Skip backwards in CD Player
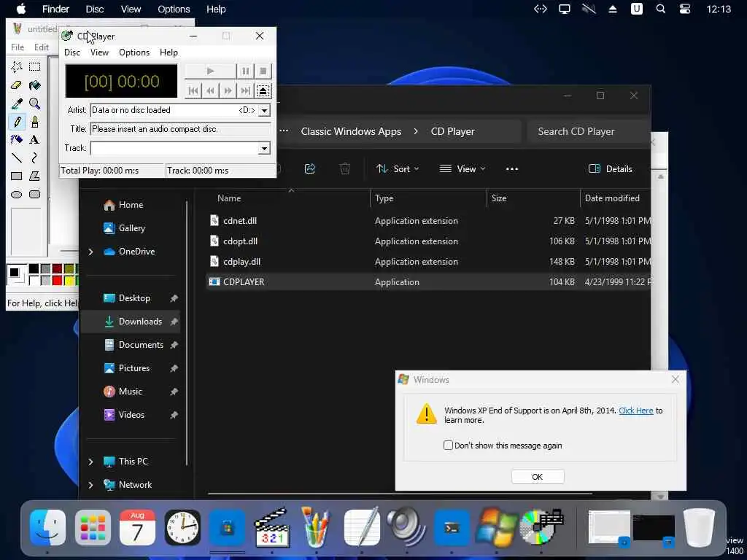The width and height of the screenshot is (747, 560). pyautogui.click(x=210, y=90)
